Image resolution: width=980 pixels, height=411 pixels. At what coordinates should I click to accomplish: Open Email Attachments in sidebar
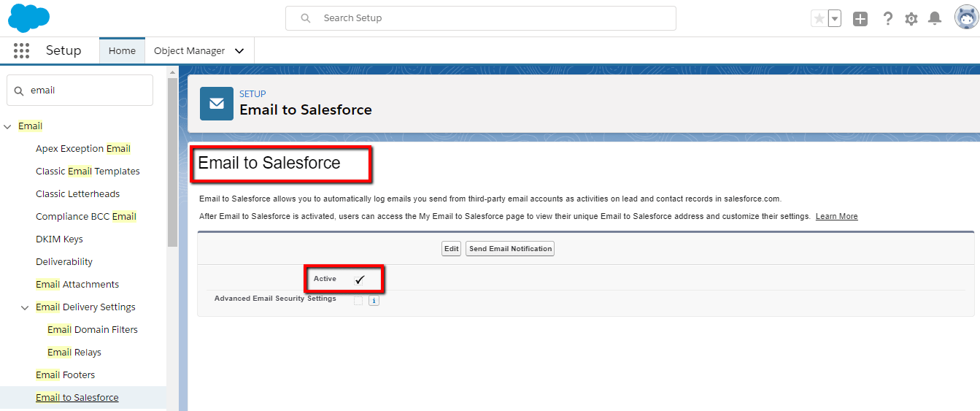77,284
